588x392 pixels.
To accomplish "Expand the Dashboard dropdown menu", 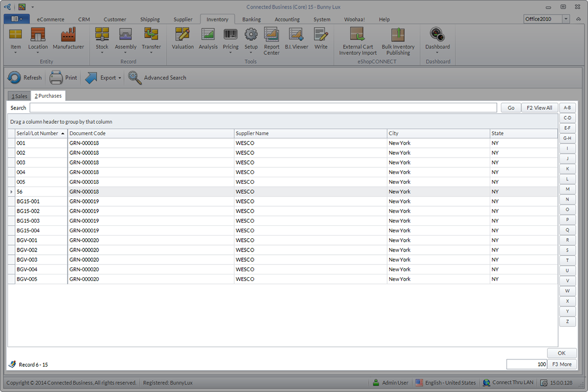I will pos(437,53).
